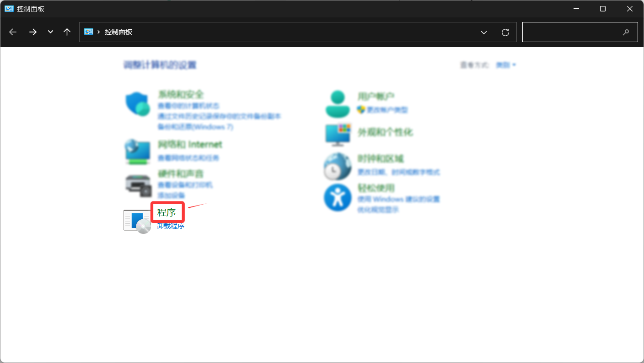Click the Appearance and Personalization monitor icon
Image resolution: width=644 pixels, height=363 pixels.
[x=338, y=135]
